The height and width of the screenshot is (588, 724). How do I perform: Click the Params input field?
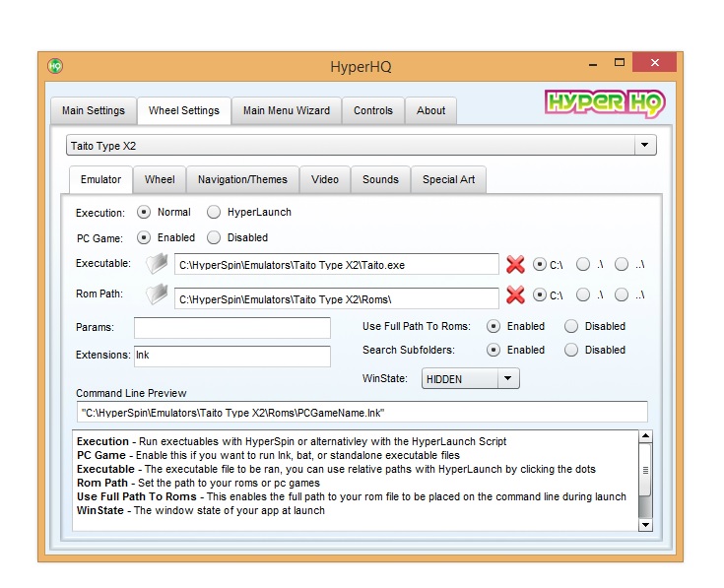pyautogui.click(x=232, y=328)
